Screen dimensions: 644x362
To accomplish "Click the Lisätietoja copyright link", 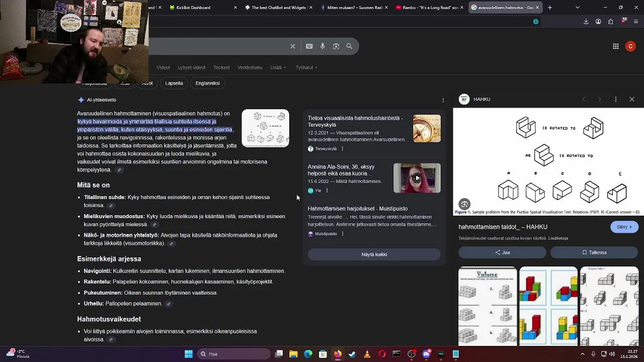I will click(x=558, y=238).
